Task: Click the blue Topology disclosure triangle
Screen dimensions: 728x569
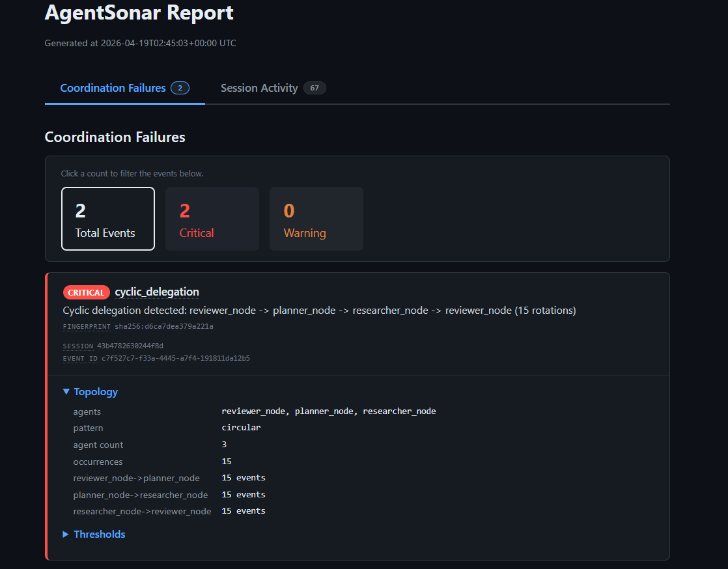Action: coord(66,391)
